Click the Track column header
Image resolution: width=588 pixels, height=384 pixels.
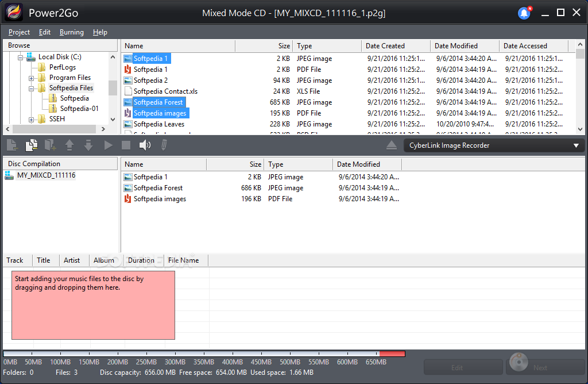pyautogui.click(x=18, y=260)
